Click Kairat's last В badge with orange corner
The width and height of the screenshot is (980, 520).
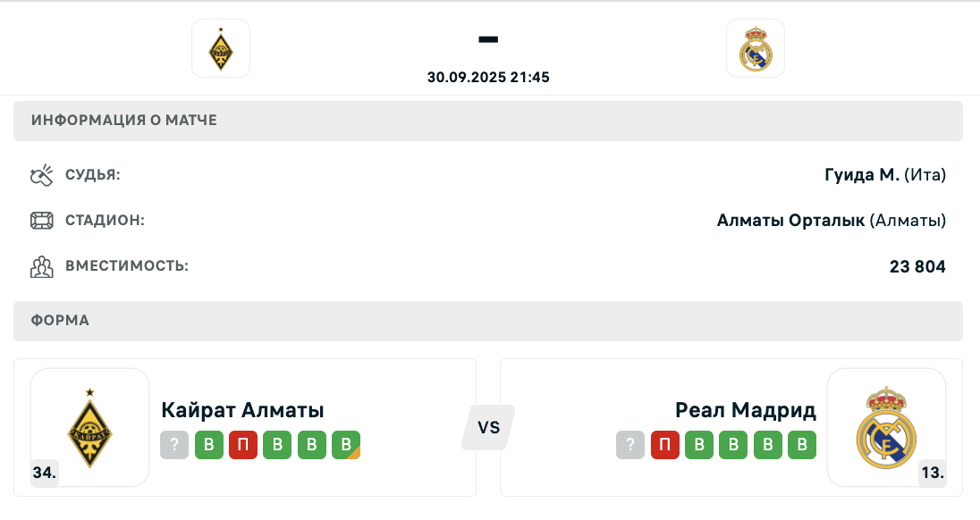(x=346, y=445)
